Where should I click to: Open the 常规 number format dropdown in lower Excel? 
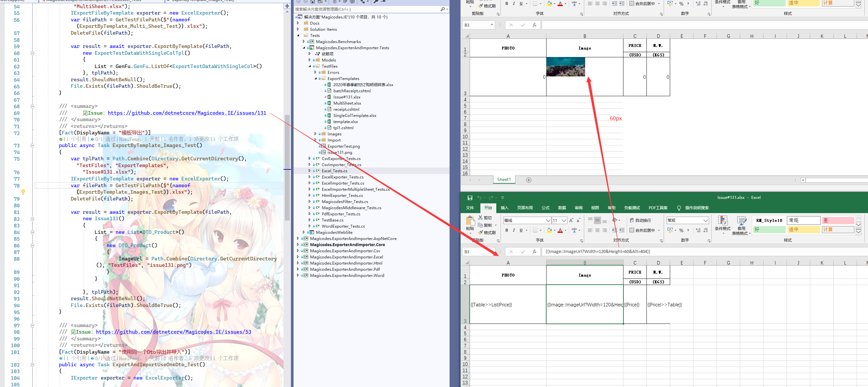705,221
